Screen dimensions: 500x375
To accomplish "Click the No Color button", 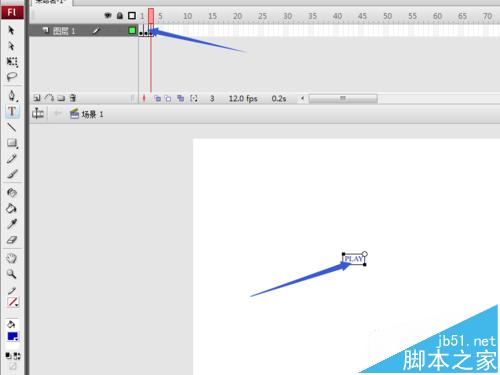I will [12, 366].
